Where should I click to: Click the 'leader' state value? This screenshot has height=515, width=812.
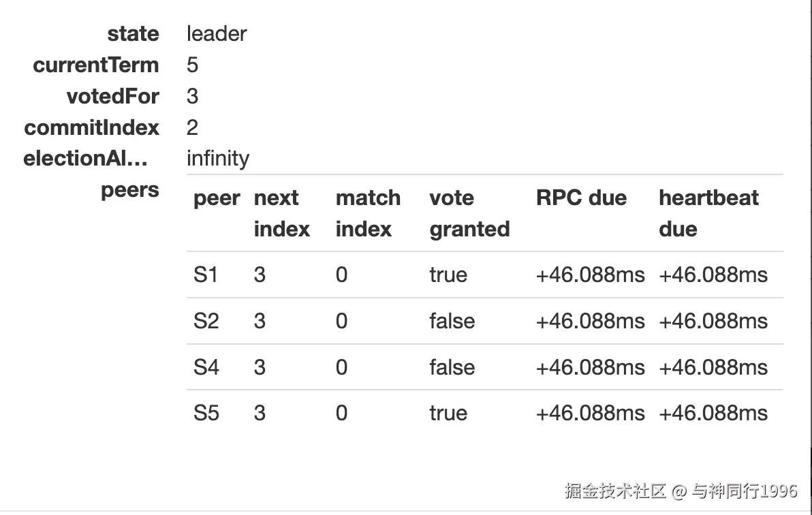coord(217,33)
